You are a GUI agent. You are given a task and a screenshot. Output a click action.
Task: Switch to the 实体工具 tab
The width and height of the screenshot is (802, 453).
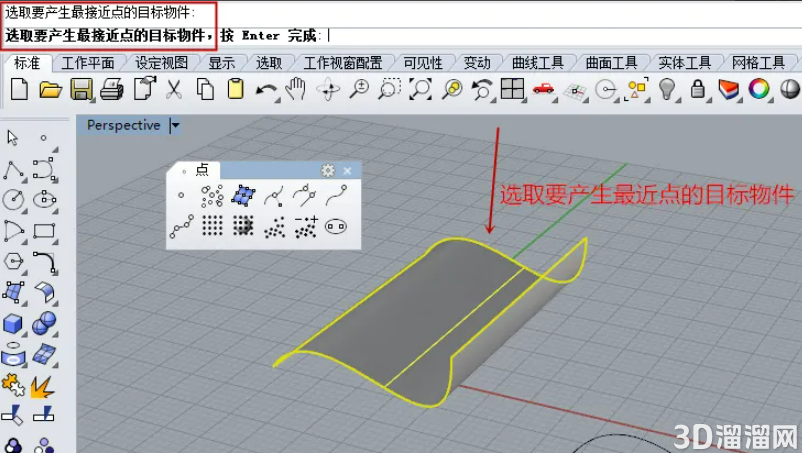pyautogui.click(x=684, y=63)
